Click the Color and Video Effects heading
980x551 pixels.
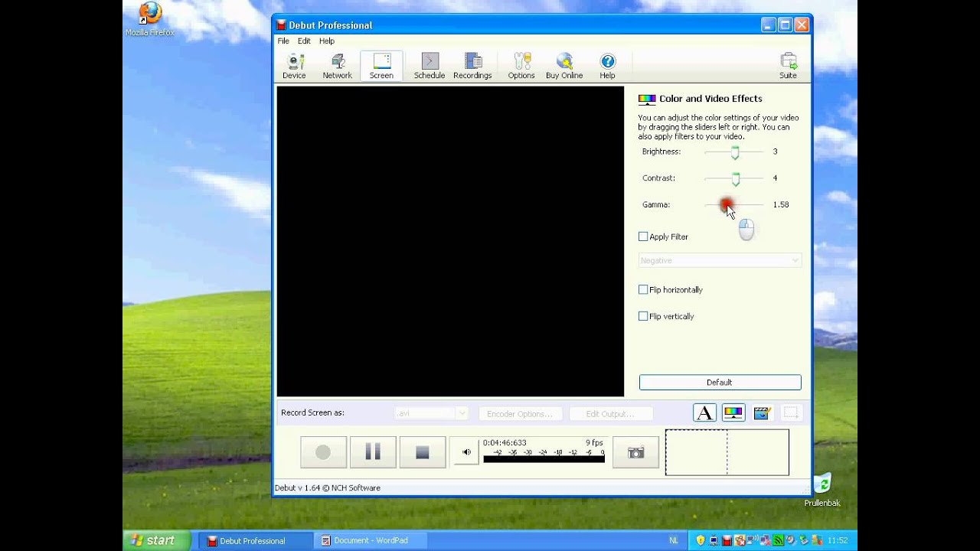pyautogui.click(x=710, y=98)
